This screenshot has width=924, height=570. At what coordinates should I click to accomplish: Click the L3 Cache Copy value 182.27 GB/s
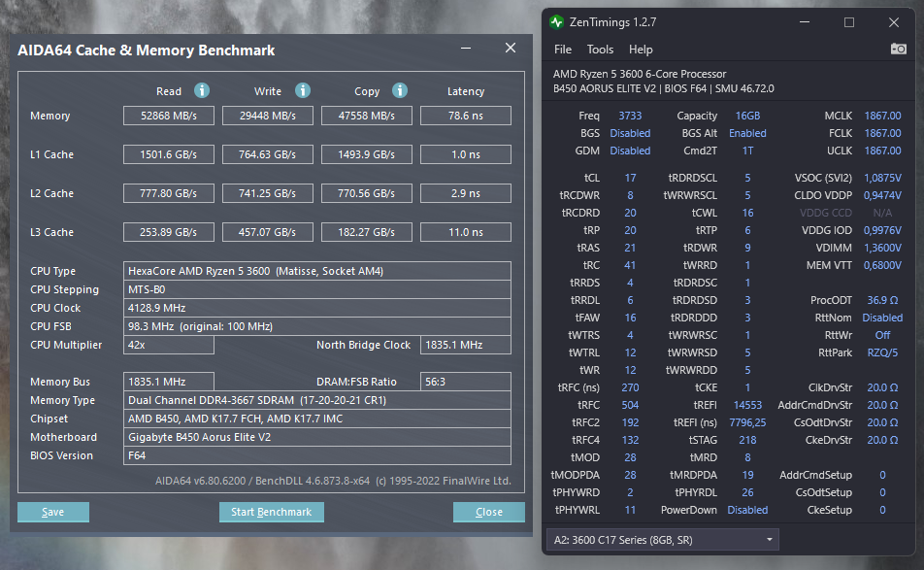click(x=367, y=232)
